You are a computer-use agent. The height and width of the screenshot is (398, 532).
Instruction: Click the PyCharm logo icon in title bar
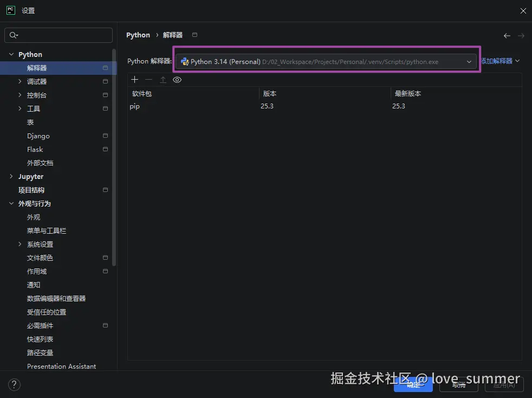point(11,10)
